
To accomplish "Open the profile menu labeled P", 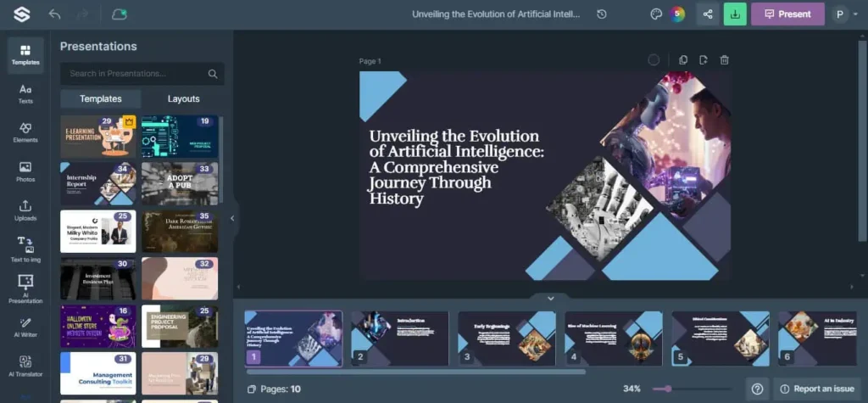I will (x=840, y=14).
